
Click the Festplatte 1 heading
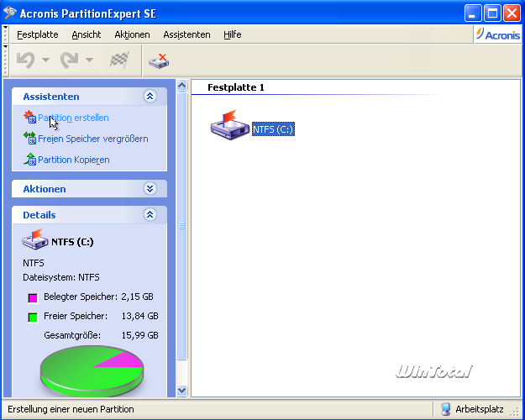tap(236, 87)
